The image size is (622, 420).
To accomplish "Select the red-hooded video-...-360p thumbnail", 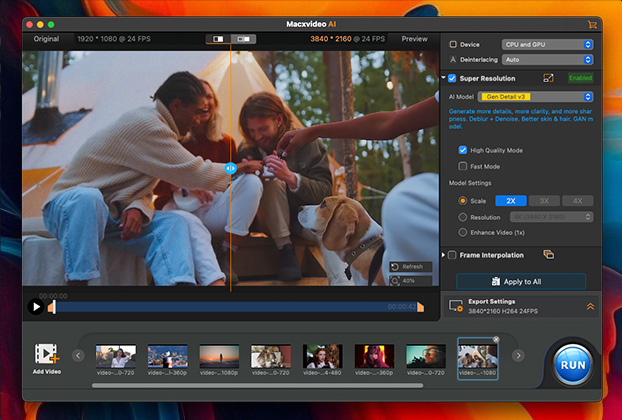I will pyautogui.click(x=374, y=357).
